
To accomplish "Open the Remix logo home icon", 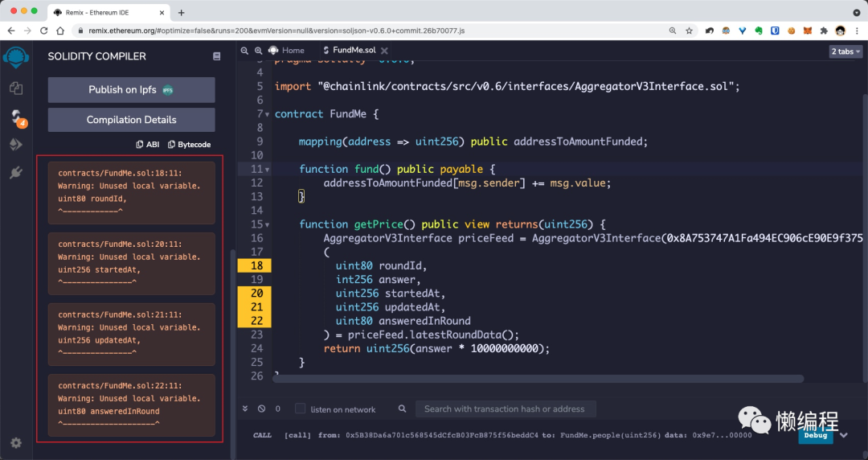I will (16, 57).
